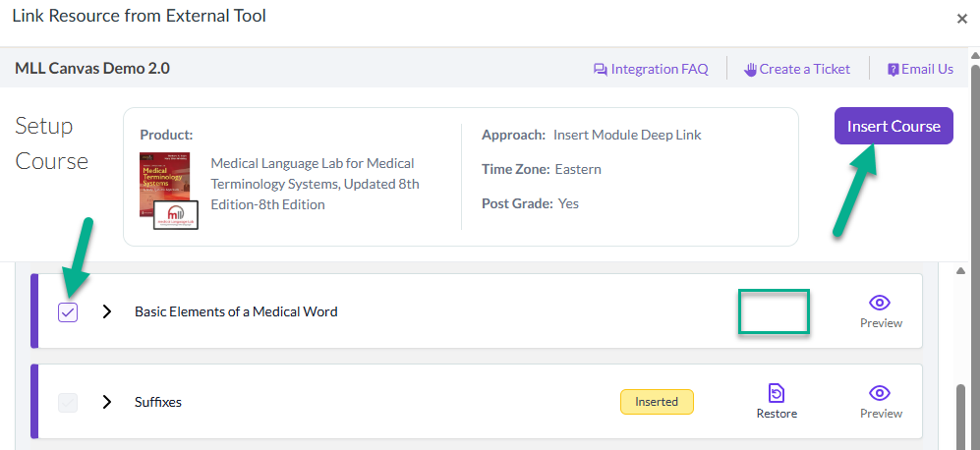Click the Medical Terminology Systems book cover
This screenshot has height=450, width=980.
click(165, 185)
